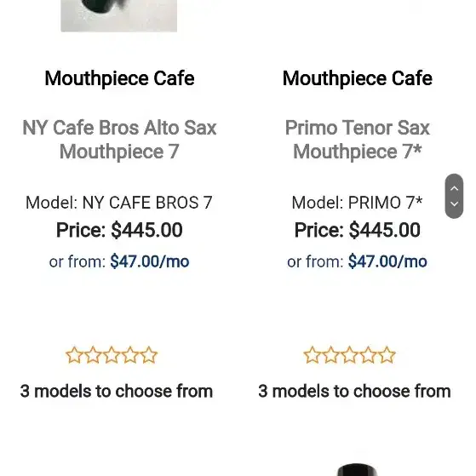Screen dimensions: 476x476
Task: Click third rating star of Primo Tenor
Action: (x=349, y=355)
